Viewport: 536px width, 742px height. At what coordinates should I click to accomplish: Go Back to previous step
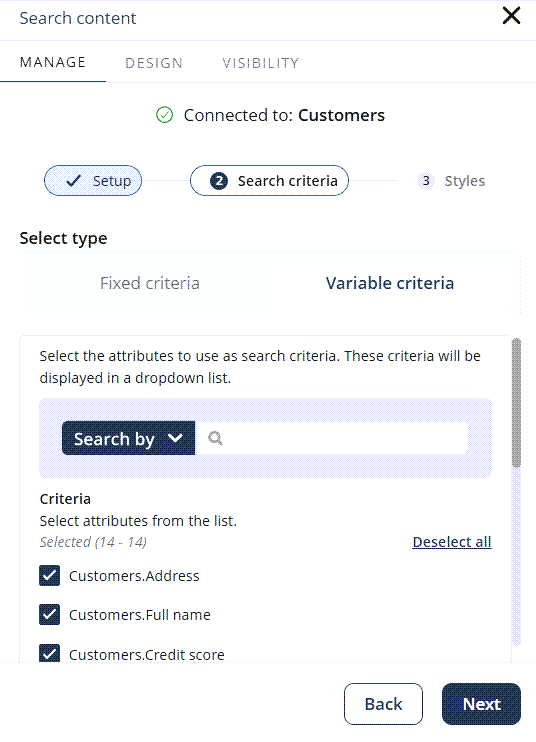click(x=383, y=704)
